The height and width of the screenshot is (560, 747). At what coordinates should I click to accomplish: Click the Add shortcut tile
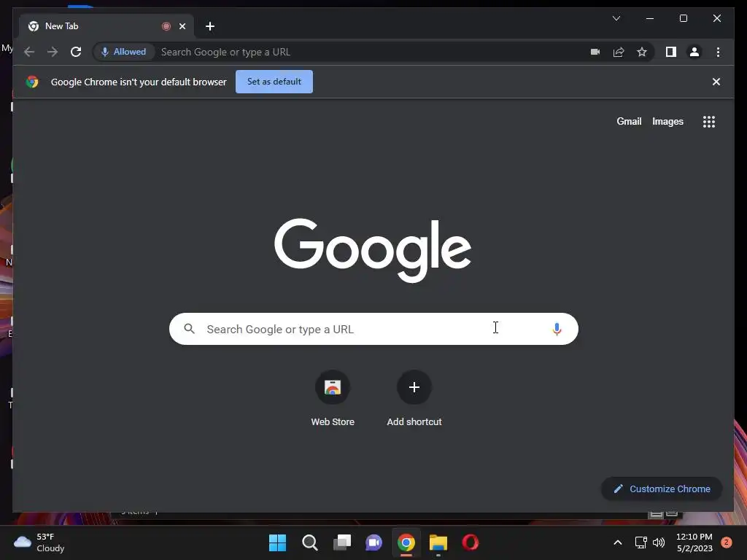point(414,398)
